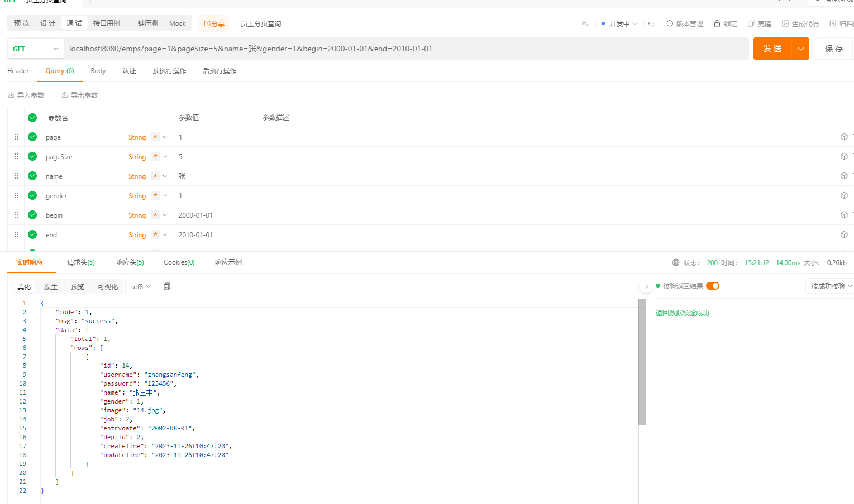Open the GET method dropdown
This screenshot has height=504, width=854.
click(35, 49)
